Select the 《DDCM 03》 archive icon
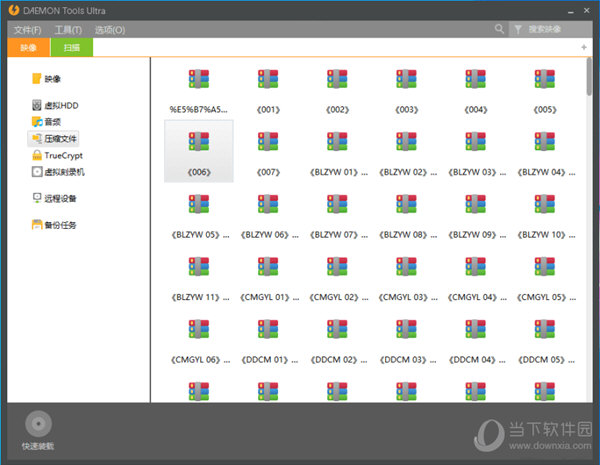 [x=406, y=329]
